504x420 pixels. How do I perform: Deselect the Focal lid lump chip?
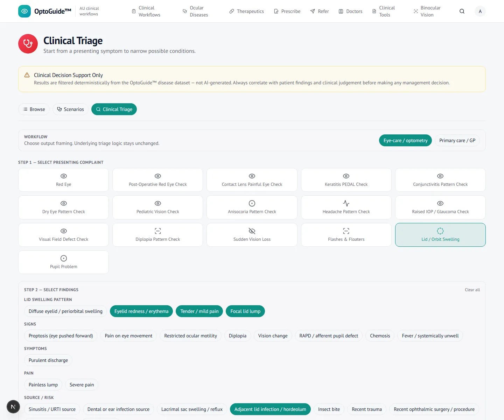tap(245, 311)
